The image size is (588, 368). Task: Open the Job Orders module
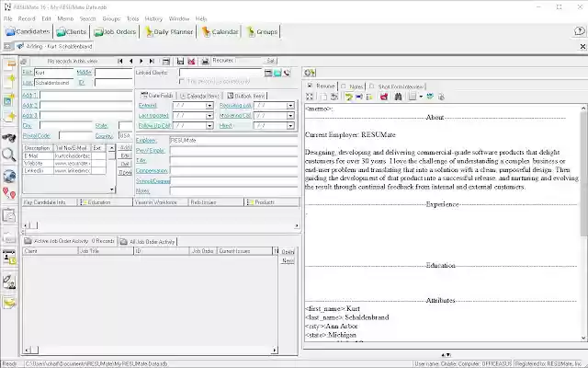[115, 32]
